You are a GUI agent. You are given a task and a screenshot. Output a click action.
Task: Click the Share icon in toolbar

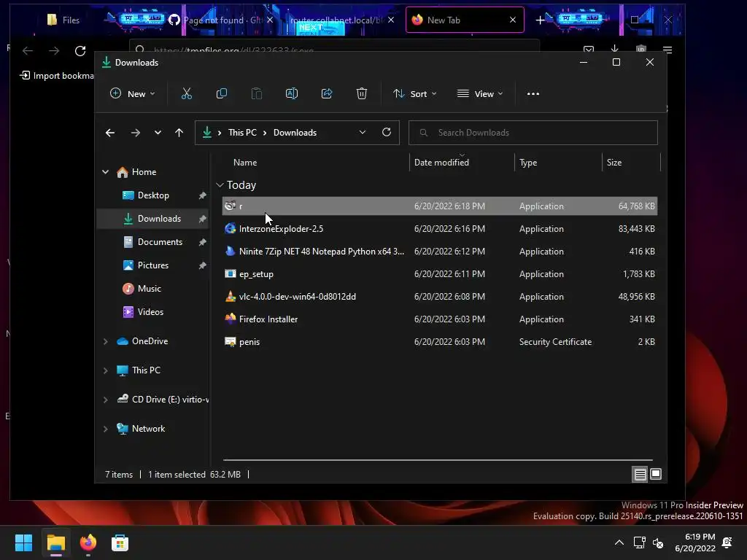click(327, 94)
